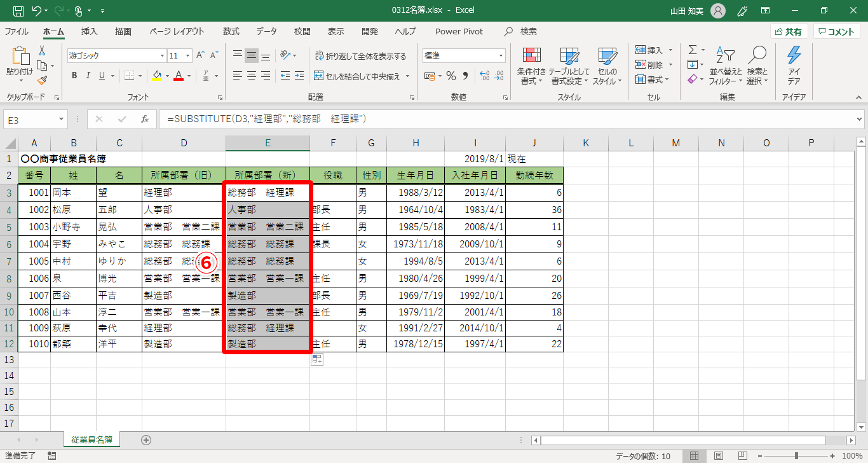Switch to page layout view in status bar
The image size is (868, 463).
point(719,456)
